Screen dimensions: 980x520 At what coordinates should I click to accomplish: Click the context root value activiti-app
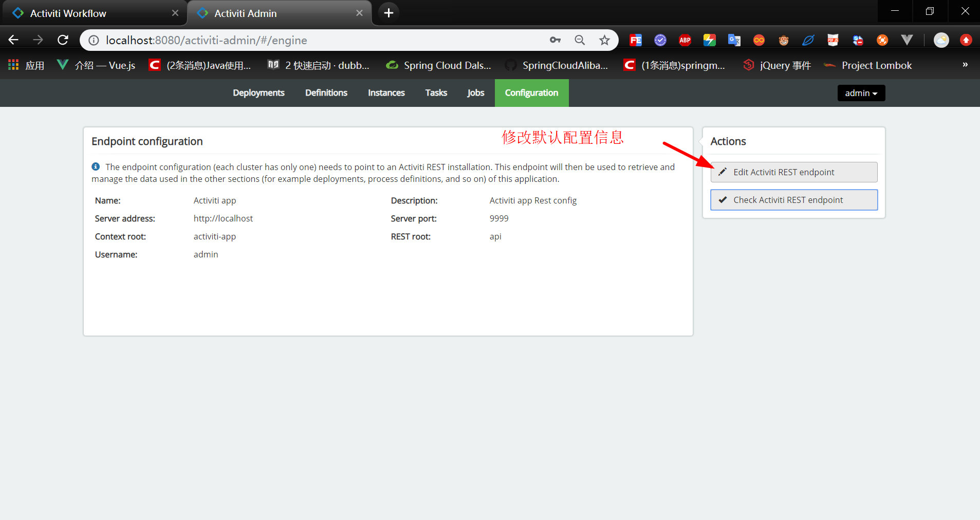(x=215, y=236)
